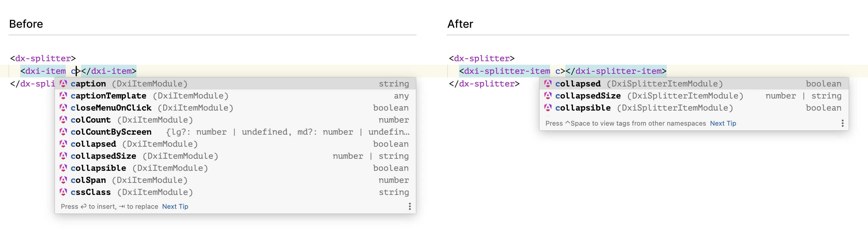Click the Before heading
The width and height of the screenshot is (868, 241).
point(26,24)
